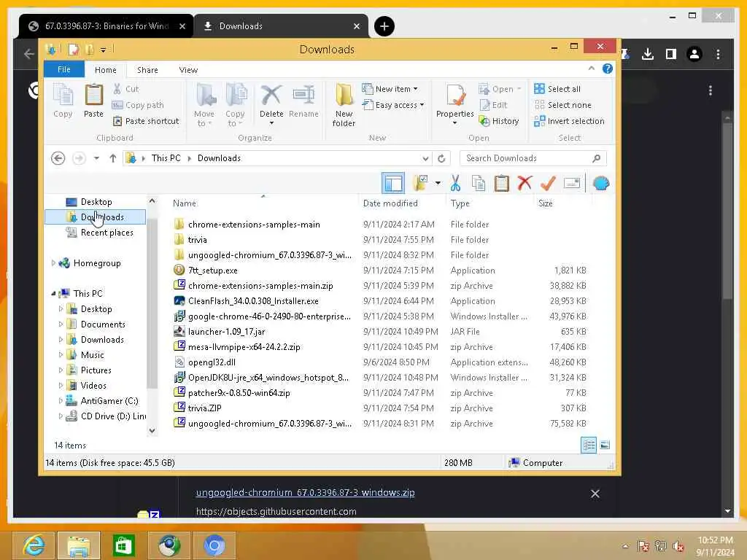This screenshot has height=560, width=747.
Task: Switch to the Share ribbon tab
Action: (147, 70)
